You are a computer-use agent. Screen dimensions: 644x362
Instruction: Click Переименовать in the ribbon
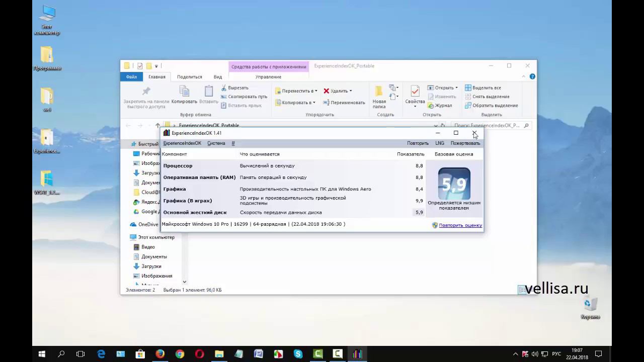(344, 103)
